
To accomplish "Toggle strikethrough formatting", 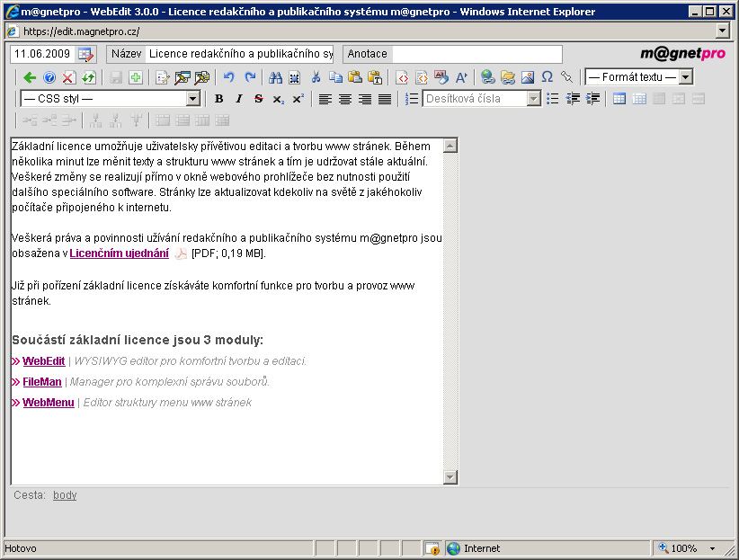I will coord(258,99).
